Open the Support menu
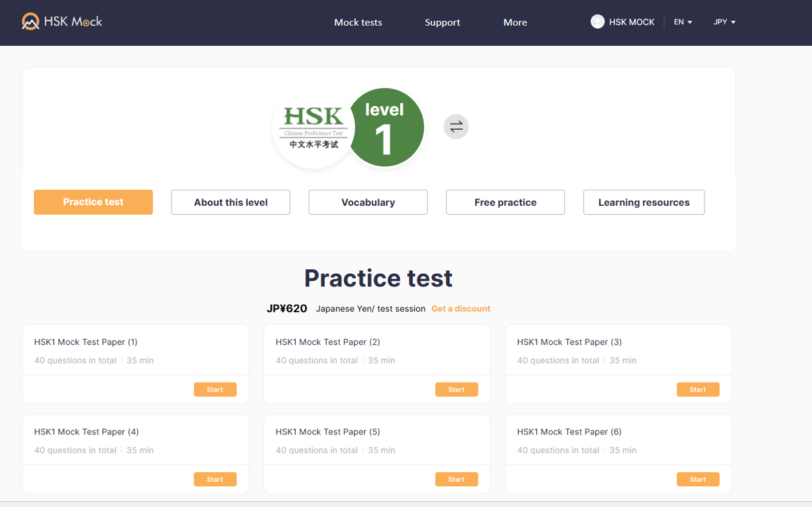 (x=442, y=22)
